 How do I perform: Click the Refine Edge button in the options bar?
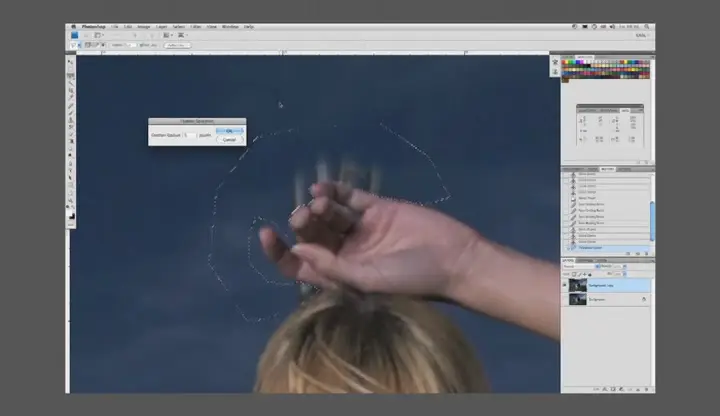click(177, 45)
